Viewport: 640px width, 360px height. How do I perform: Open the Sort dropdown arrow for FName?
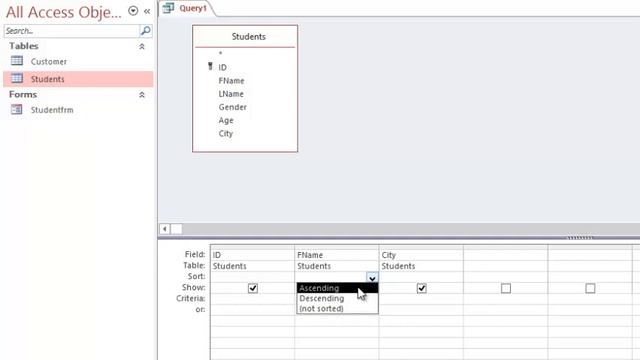372,278
